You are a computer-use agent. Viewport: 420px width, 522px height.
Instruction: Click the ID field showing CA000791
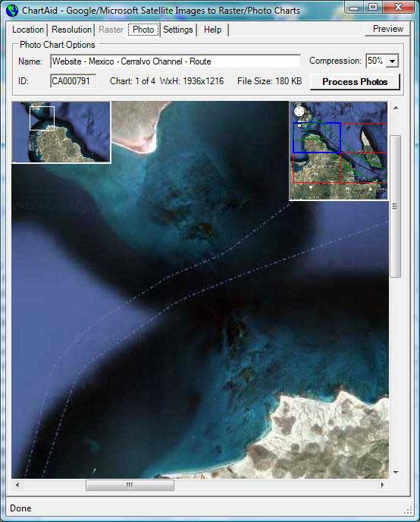click(x=74, y=81)
